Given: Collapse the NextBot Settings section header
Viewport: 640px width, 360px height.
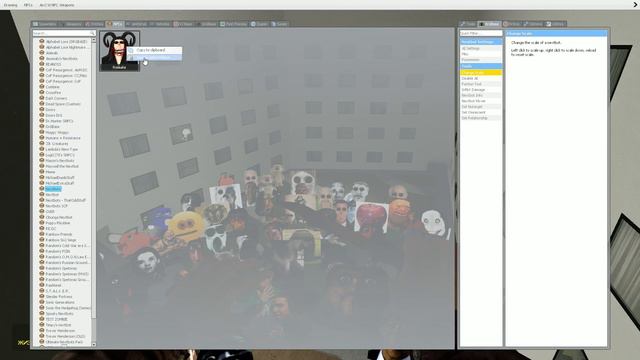Looking at the screenshot, I should tap(481, 42).
